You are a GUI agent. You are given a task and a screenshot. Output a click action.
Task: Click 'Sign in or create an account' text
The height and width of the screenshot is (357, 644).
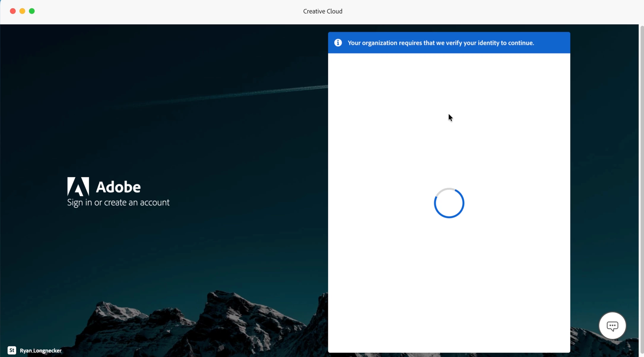point(118,203)
